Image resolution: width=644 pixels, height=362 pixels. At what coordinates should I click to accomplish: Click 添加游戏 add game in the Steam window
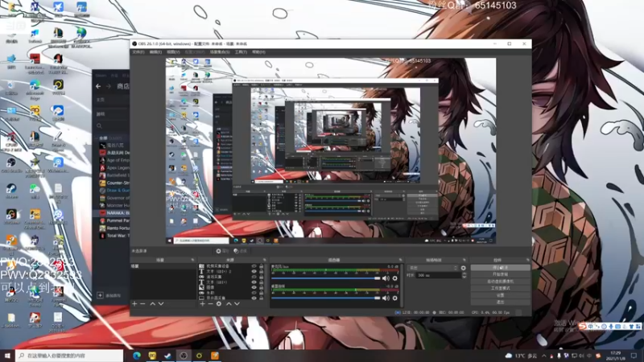pos(109,295)
